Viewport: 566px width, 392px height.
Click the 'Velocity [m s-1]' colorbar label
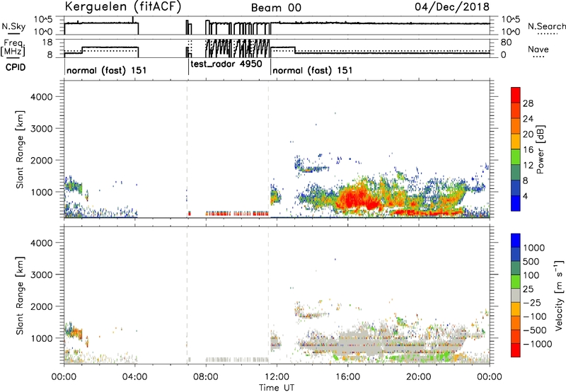click(559, 296)
